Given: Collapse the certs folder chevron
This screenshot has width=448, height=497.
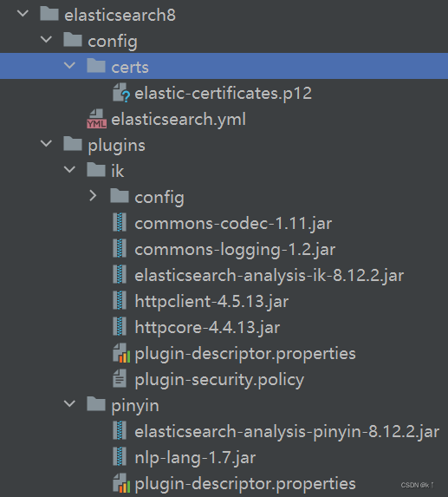Looking at the screenshot, I should tap(69, 66).
